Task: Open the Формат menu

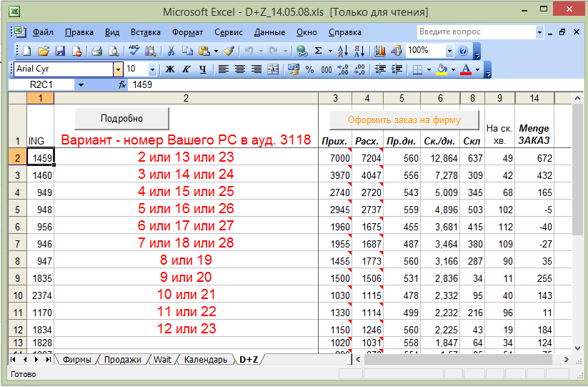Action: tap(187, 32)
